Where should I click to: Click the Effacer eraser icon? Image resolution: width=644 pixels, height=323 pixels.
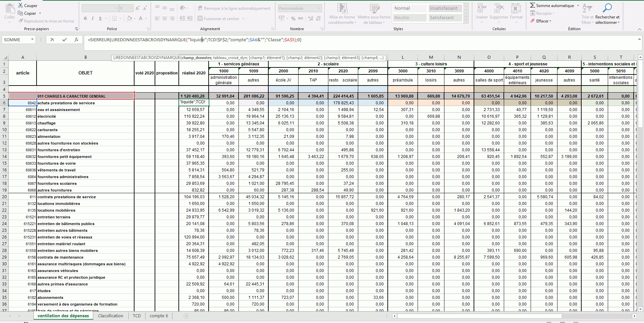(x=532, y=21)
